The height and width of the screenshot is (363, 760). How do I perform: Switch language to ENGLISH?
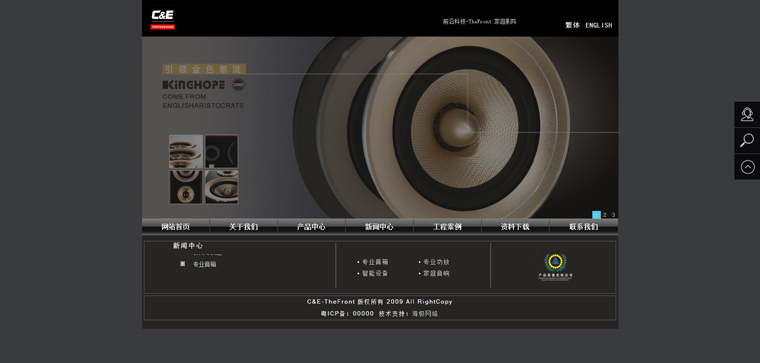pyautogui.click(x=599, y=25)
